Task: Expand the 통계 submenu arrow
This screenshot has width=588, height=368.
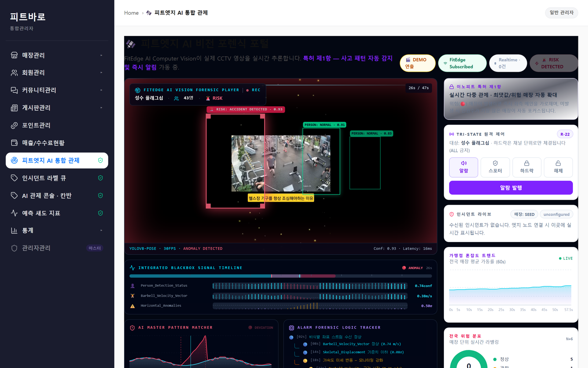Action: click(x=101, y=230)
